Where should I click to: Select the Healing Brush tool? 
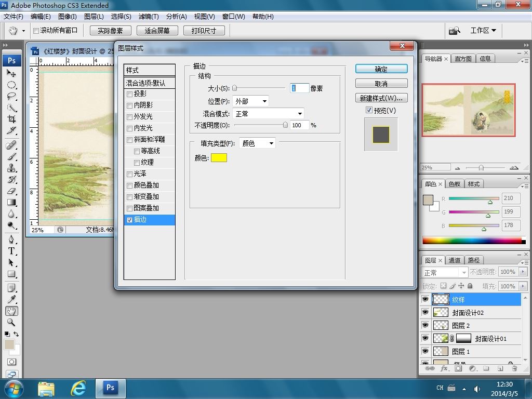11,145
